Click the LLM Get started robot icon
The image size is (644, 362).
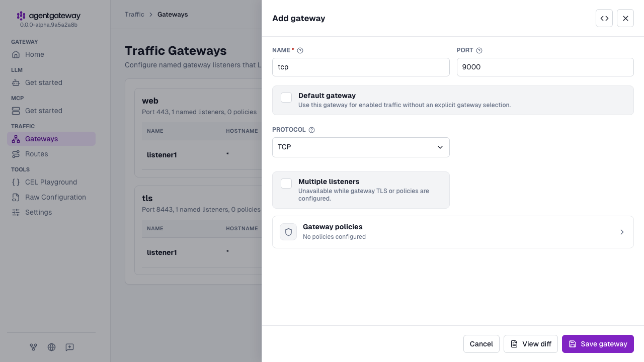pos(16,82)
